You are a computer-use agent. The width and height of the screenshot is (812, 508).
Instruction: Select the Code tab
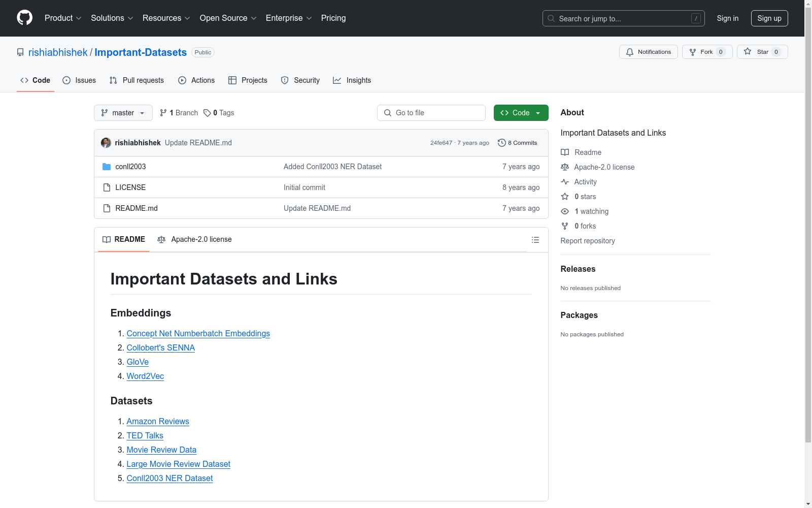coord(36,80)
